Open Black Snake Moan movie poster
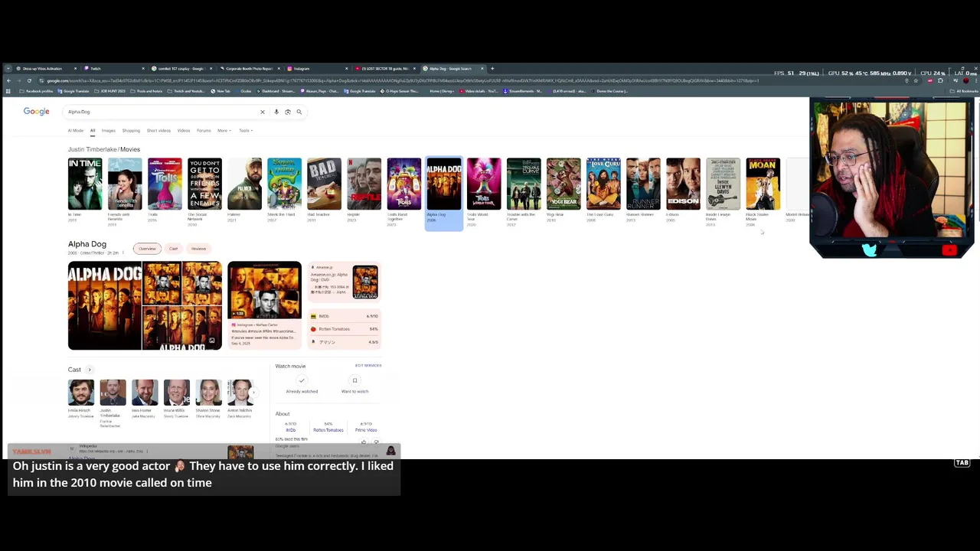The width and height of the screenshot is (980, 551). (x=763, y=184)
